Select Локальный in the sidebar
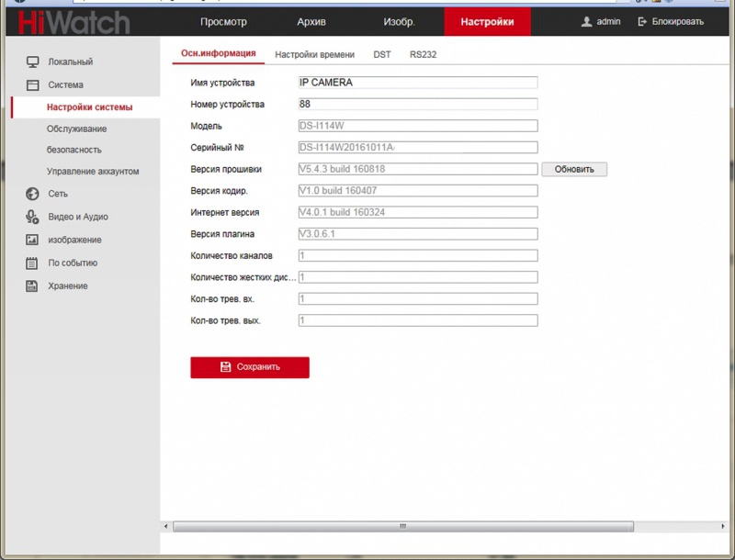Viewport: 735px width, 560px height. 71,62
